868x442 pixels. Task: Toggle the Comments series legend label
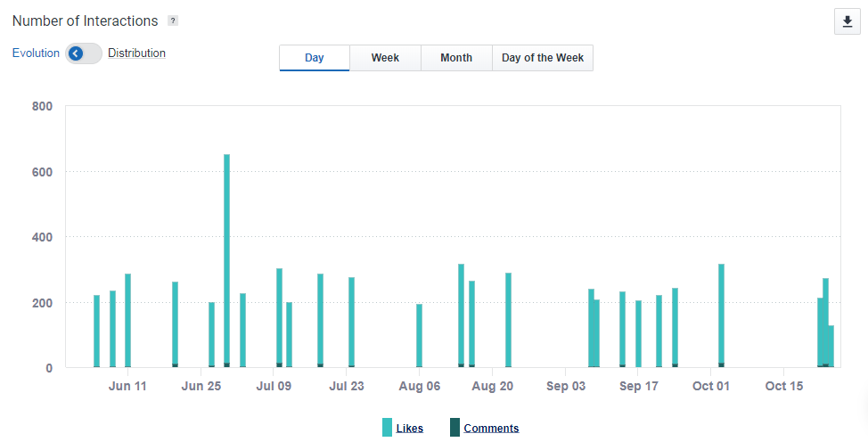(x=491, y=429)
